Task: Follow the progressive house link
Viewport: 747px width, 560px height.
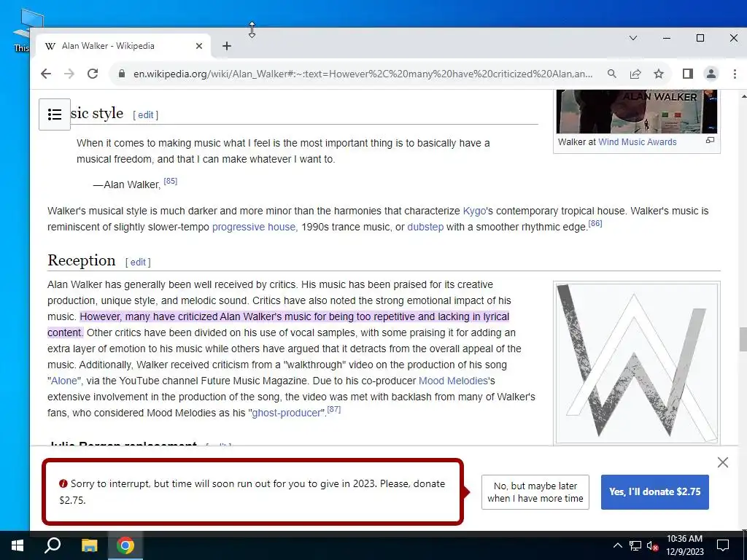Action: click(x=255, y=227)
